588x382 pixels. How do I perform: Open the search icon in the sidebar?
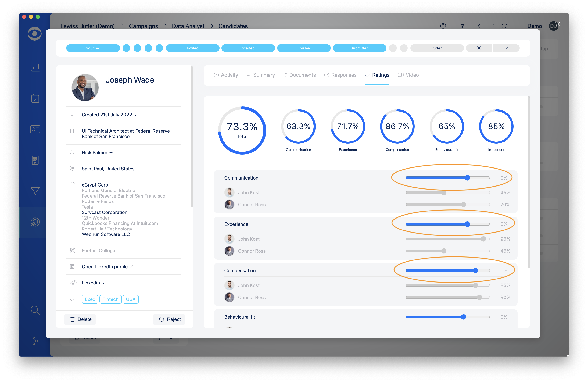pos(35,310)
